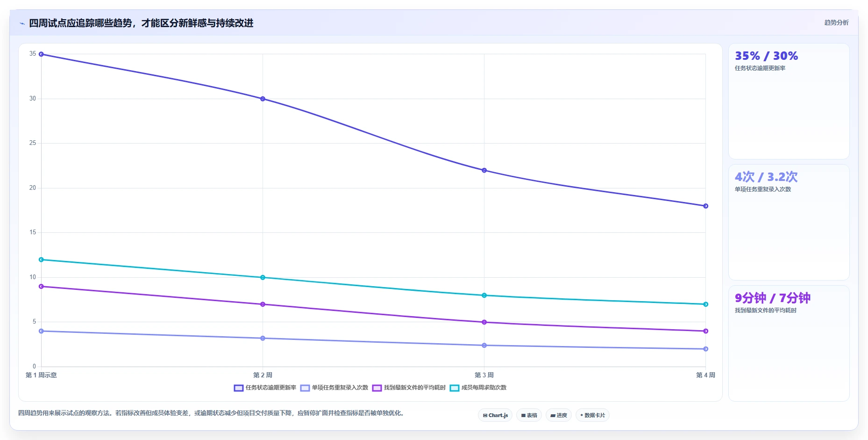This screenshot has height=440, width=868.
Task: Click week 4 point of 找到最新文件的平均耗时 line at 4
Action: [705, 331]
